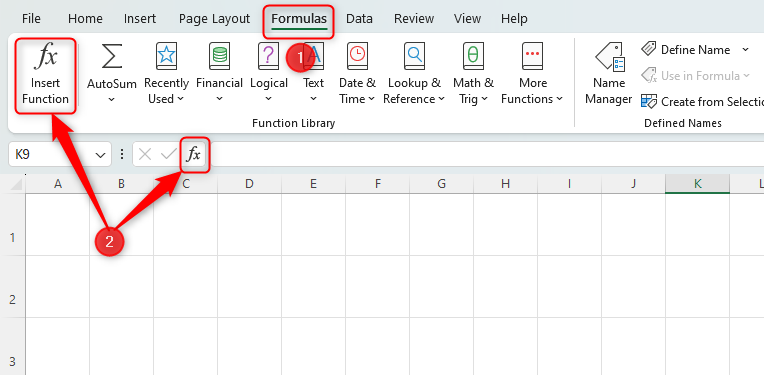Expand the Define Name dropdown arrow
764x375 pixels.
(745, 49)
